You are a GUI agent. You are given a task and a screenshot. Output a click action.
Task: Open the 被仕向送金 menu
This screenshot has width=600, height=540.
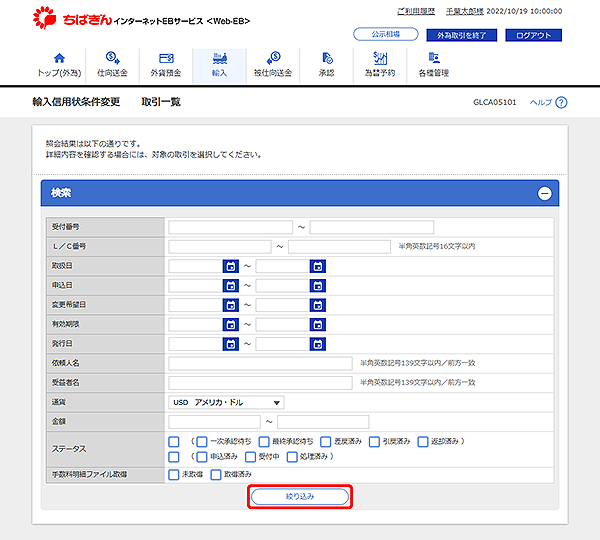click(x=273, y=65)
